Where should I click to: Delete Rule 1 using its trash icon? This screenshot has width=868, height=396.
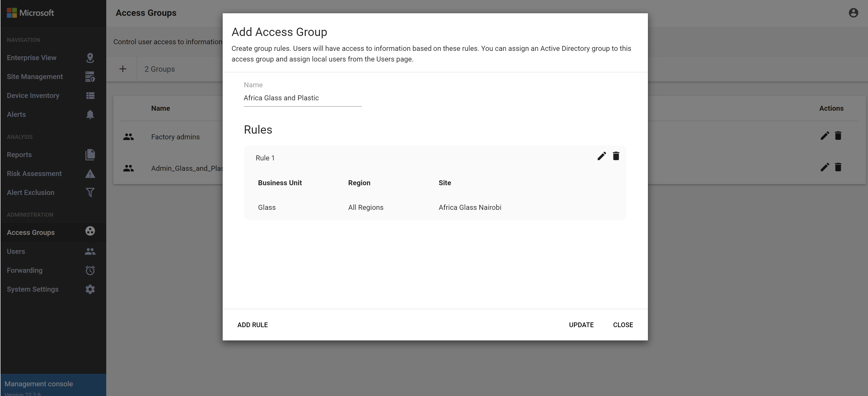[616, 156]
